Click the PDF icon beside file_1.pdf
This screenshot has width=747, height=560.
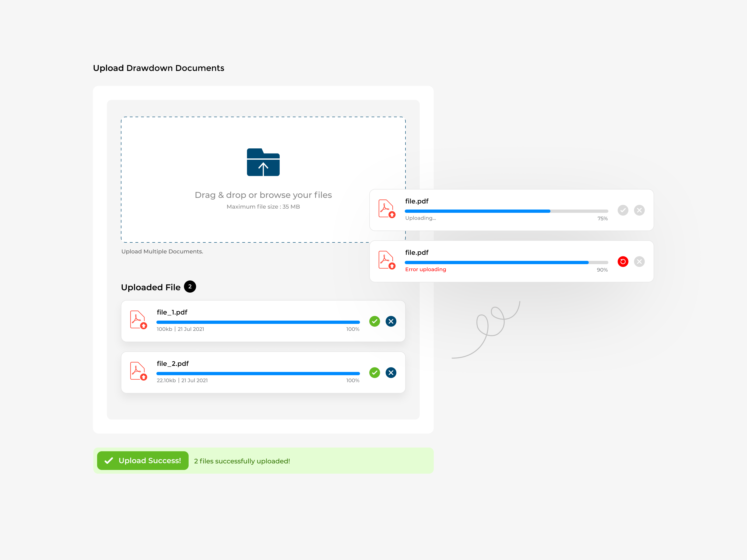pyautogui.click(x=138, y=320)
